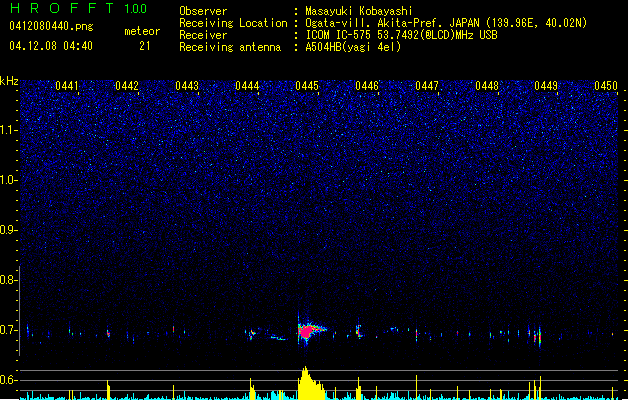Click the 0.9 kHz axis label

[x=8, y=230]
